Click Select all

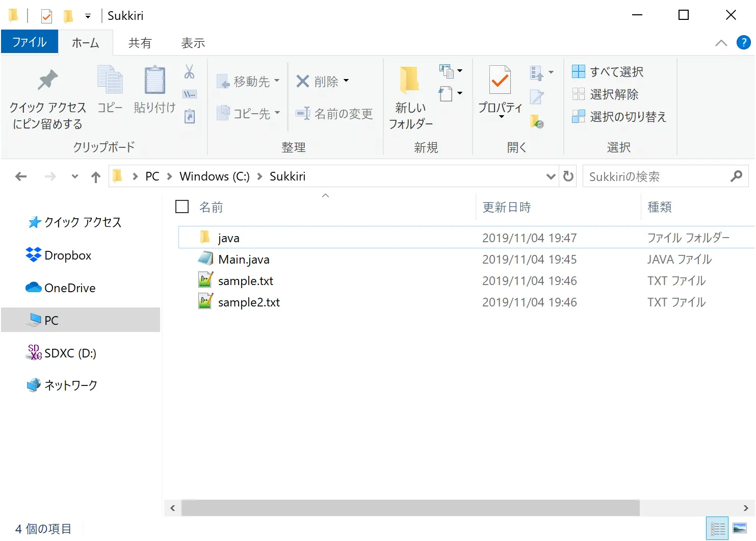(x=607, y=72)
